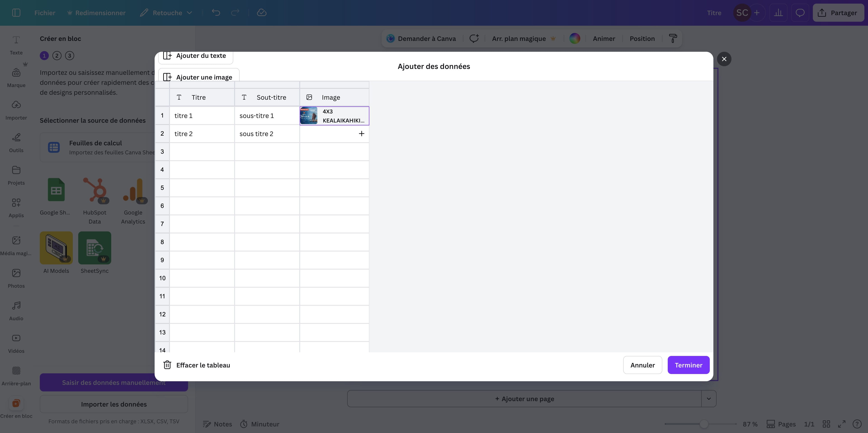
Task: Choose the AI Models data source
Action: click(x=56, y=253)
